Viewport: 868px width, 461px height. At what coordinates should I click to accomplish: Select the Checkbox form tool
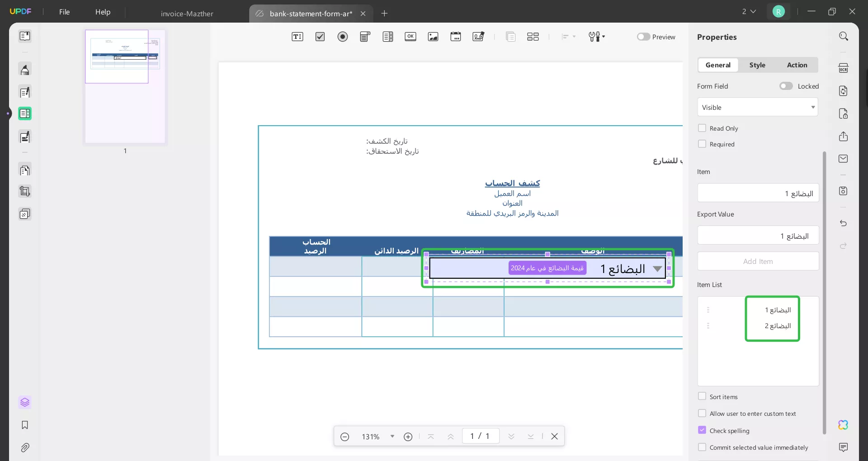pyautogui.click(x=320, y=37)
